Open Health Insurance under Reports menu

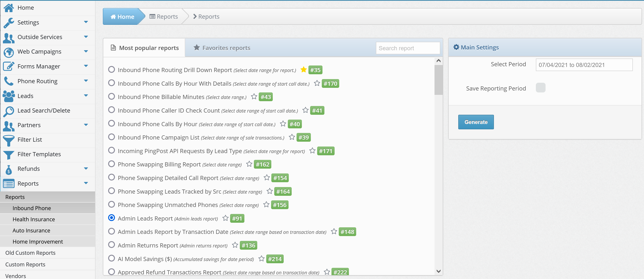[34, 219]
